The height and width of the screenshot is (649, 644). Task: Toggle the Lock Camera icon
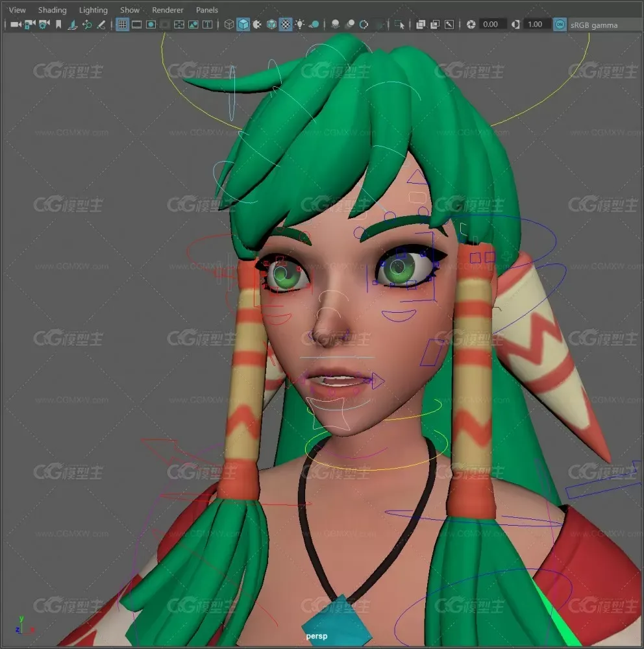tap(30, 25)
